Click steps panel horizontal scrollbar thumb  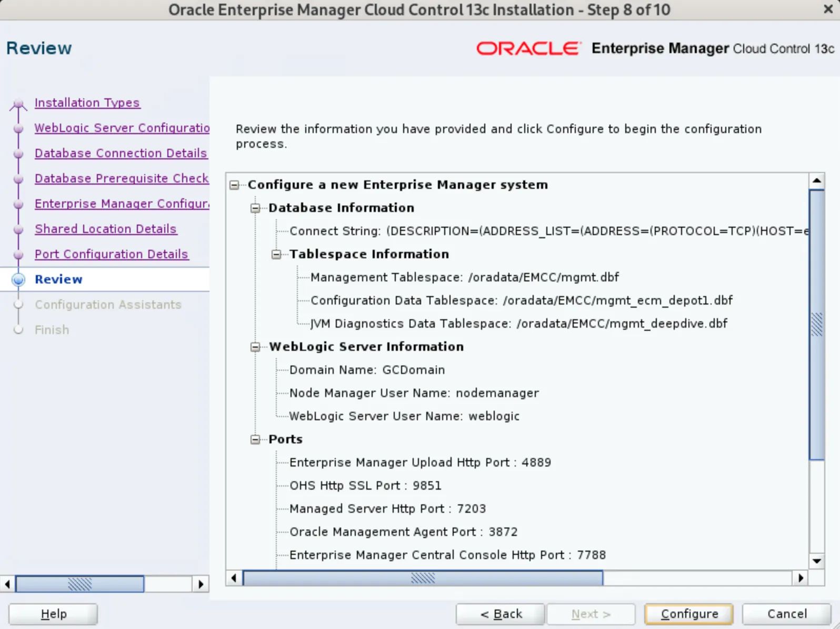(79, 584)
